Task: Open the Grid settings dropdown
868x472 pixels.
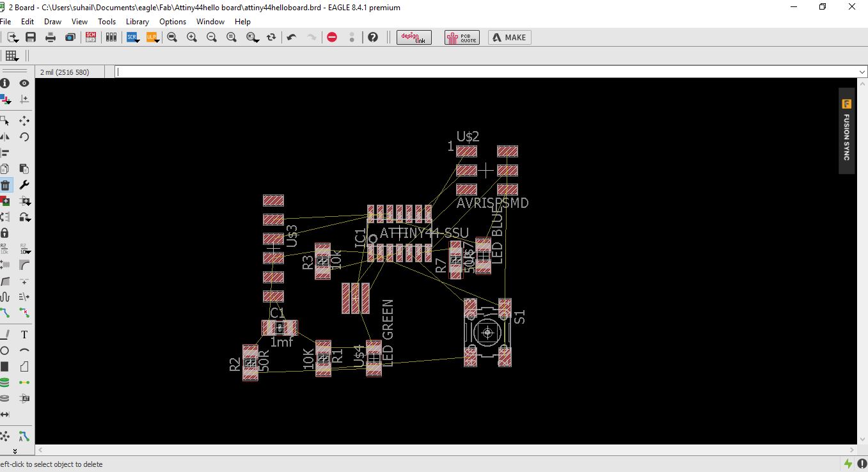Action: (x=16, y=59)
